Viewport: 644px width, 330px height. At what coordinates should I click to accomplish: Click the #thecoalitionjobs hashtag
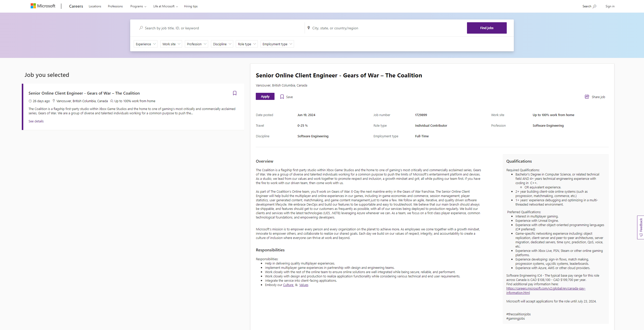click(x=518, y=314)
